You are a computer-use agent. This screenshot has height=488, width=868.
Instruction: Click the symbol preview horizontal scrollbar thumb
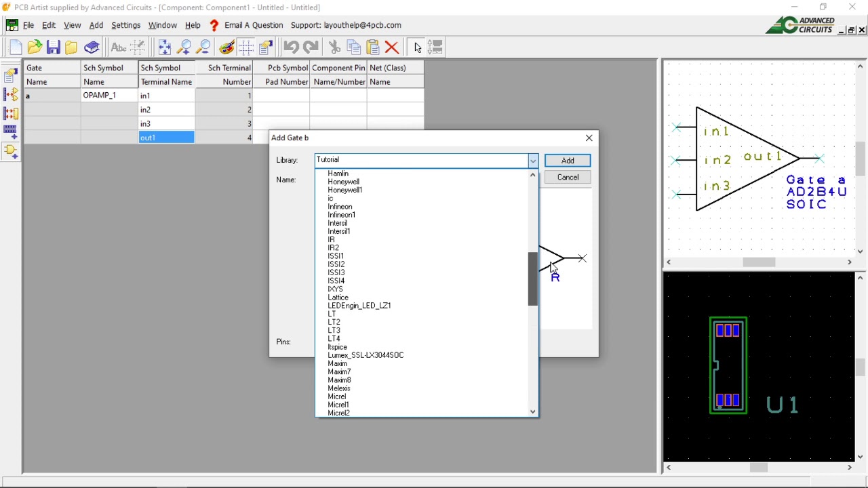(x=759, y=262)
